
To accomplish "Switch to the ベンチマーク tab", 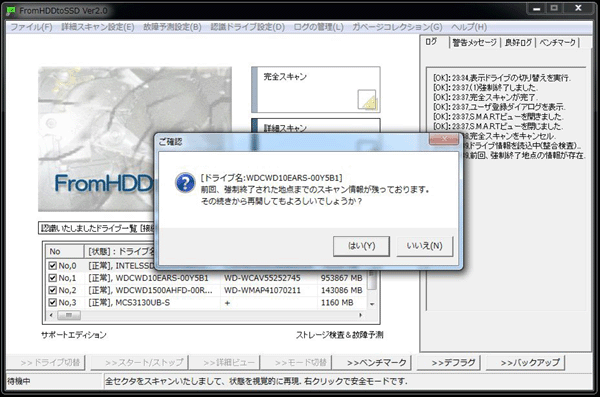I will coord(558,42).
